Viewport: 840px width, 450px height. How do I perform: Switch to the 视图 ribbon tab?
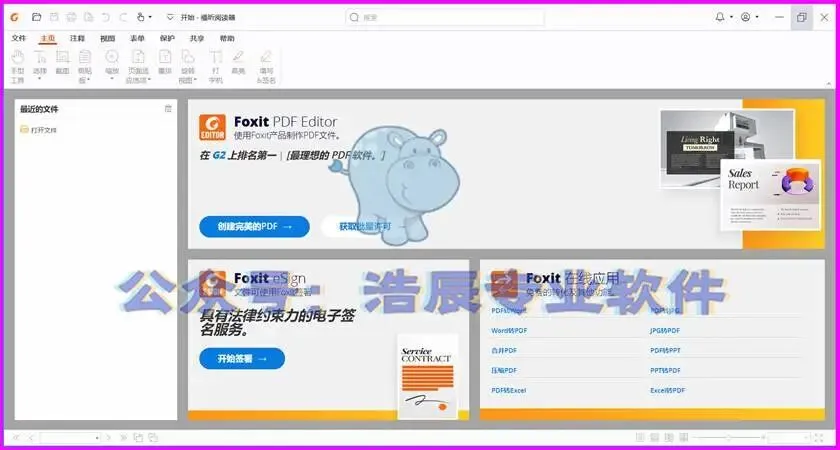pyautogui.click(x=107, y=39)
